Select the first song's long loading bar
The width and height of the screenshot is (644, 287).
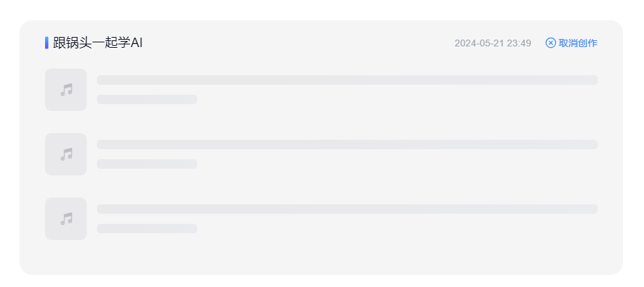(347, 80)
